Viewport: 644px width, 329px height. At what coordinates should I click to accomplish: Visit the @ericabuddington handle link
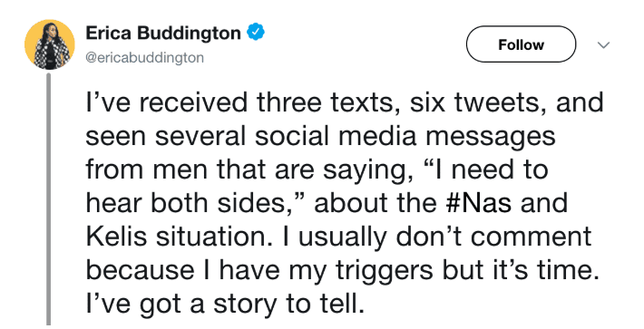[x=144, y=57]
